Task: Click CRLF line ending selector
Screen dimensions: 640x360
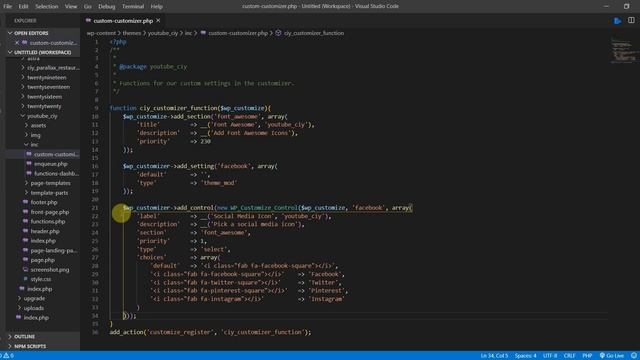Action: coord(569,356)
